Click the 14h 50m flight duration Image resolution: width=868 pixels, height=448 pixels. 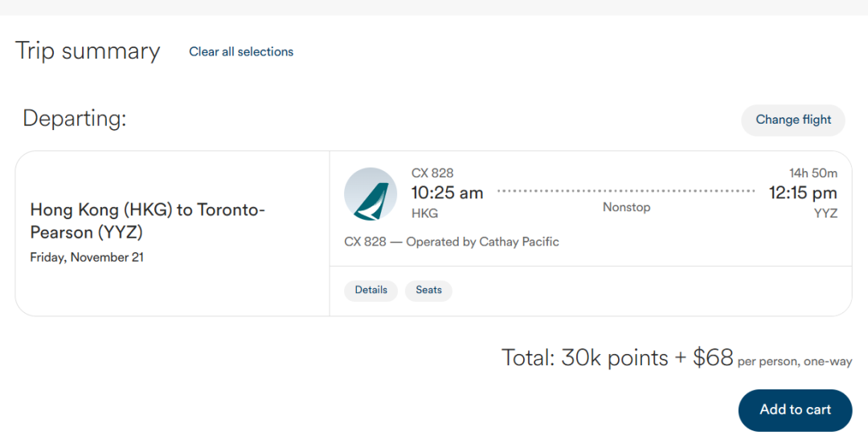pyautogui.click(x=813, y=173)
